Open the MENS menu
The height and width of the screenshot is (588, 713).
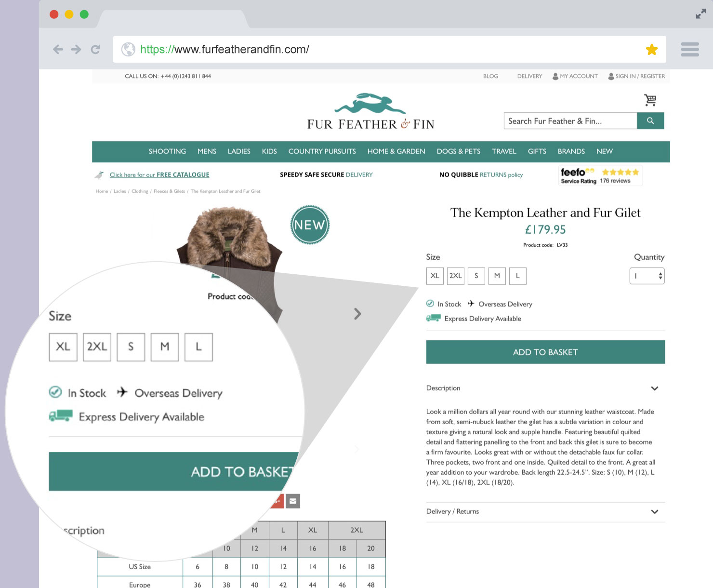click(x=207, y=151)
